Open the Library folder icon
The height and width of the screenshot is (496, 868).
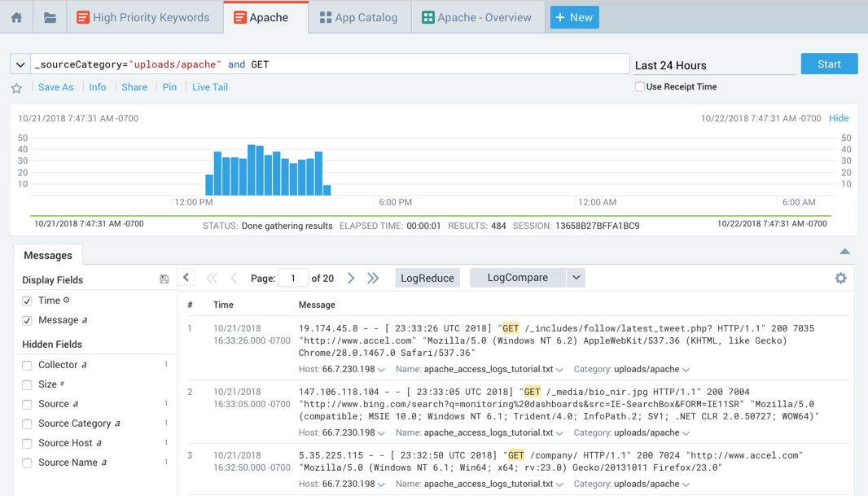coord(50,17)
